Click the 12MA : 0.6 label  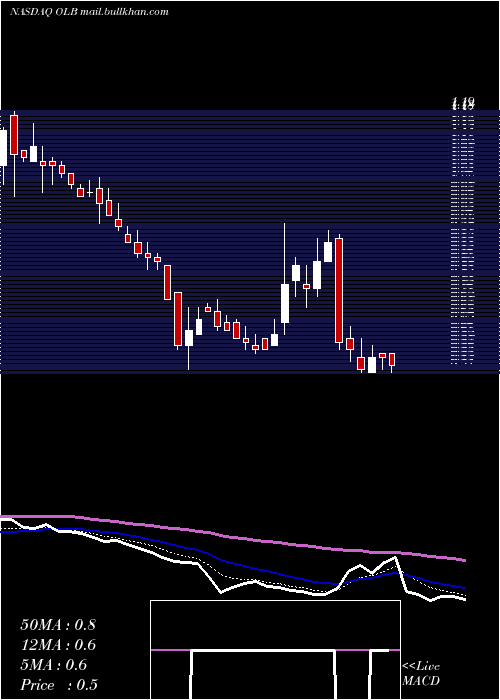coord(58,645)
